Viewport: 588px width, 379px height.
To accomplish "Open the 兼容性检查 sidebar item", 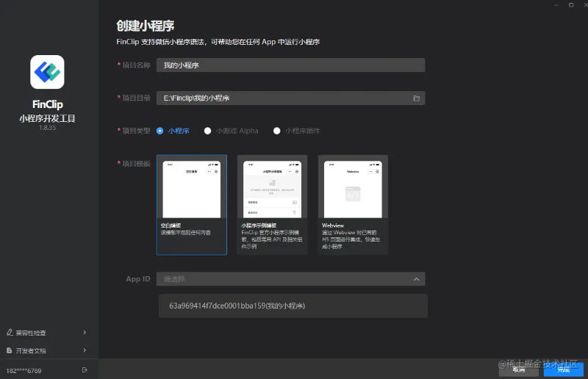I will [x=47, y=333].
